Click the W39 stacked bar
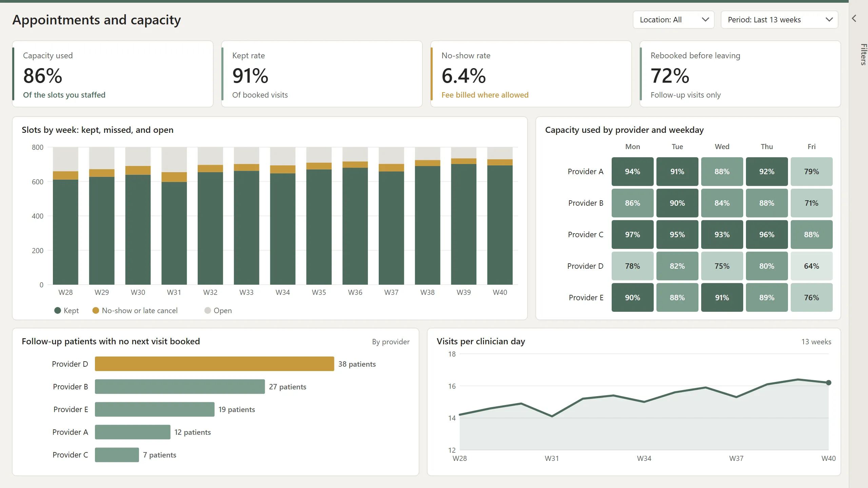 click(463, 216)
